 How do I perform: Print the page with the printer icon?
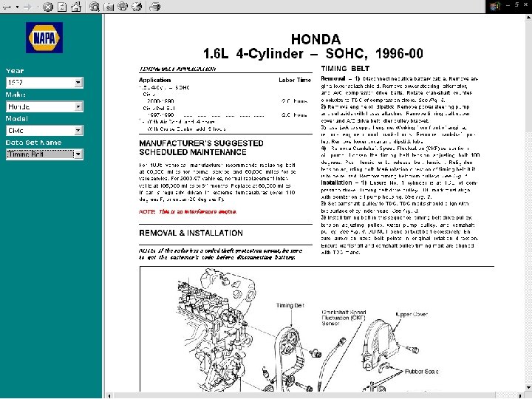[154, 7]
